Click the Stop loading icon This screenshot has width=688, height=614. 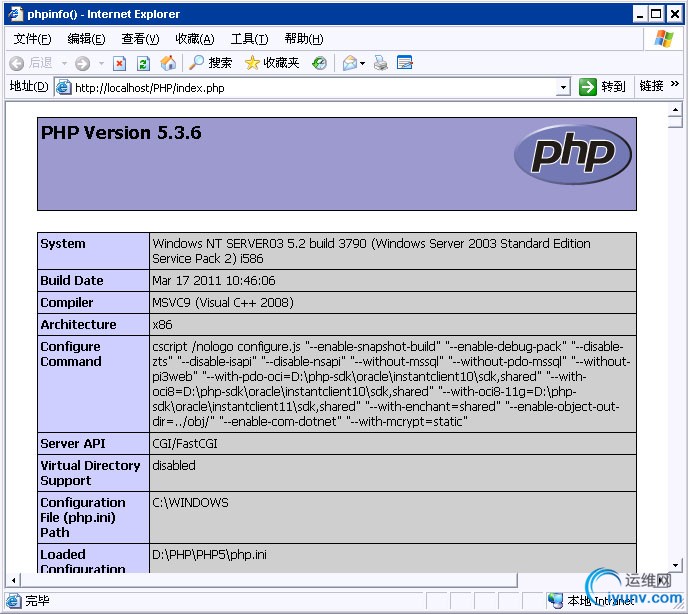click(x=119, y=64)
